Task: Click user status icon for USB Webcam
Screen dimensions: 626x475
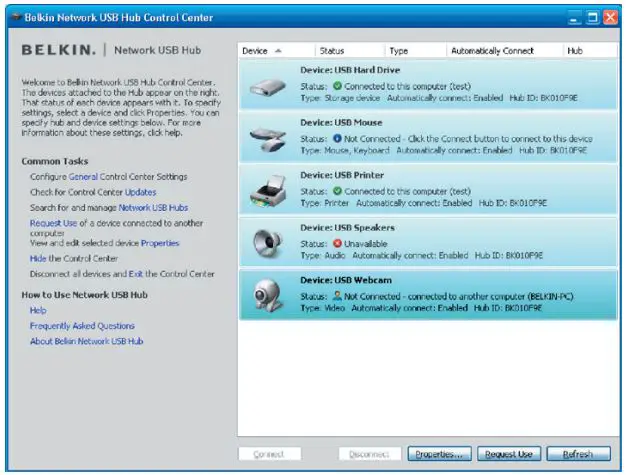Action: point(337,296)
